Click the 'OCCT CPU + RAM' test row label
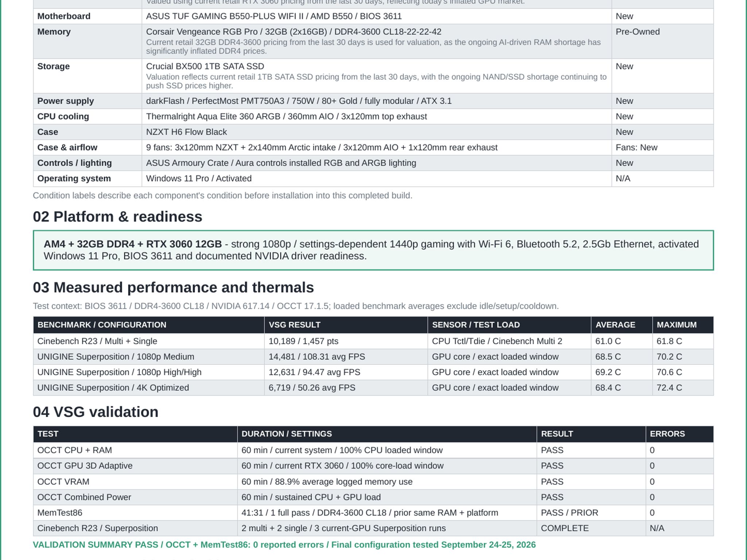Viewport: 747px width, 560px height. [74, 450]
